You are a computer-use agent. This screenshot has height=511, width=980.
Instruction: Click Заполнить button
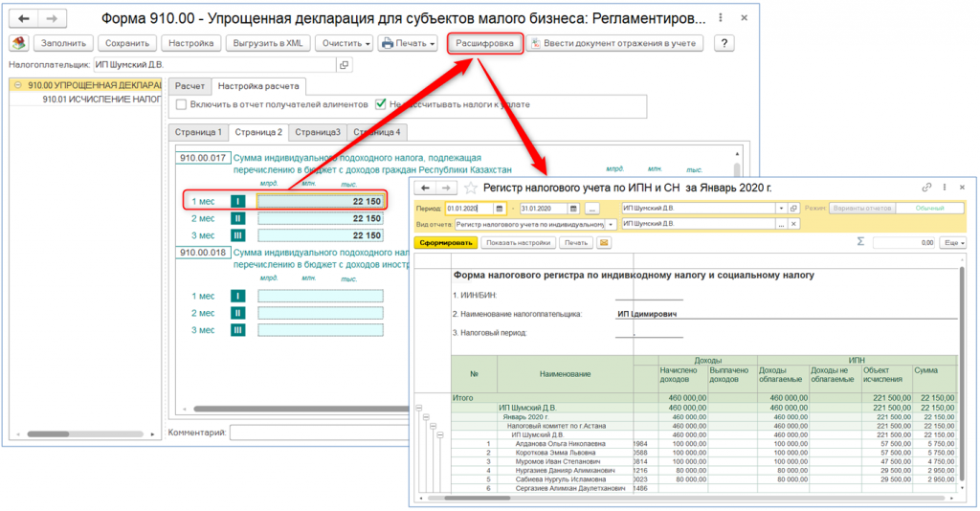(63, 43)
